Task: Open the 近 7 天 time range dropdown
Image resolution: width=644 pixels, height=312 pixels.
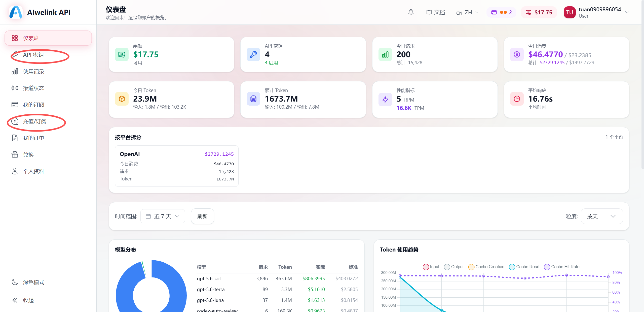Action: pos(163,216)
